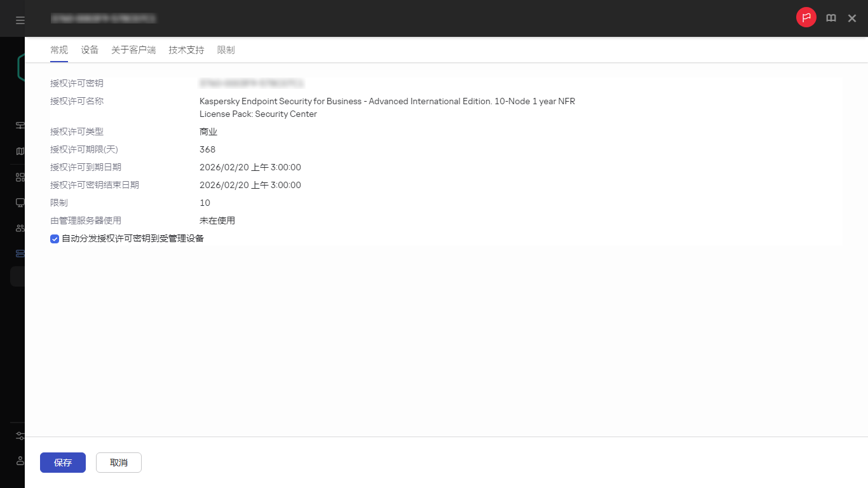Open the online help documentation icon

(x=831, y=18)
